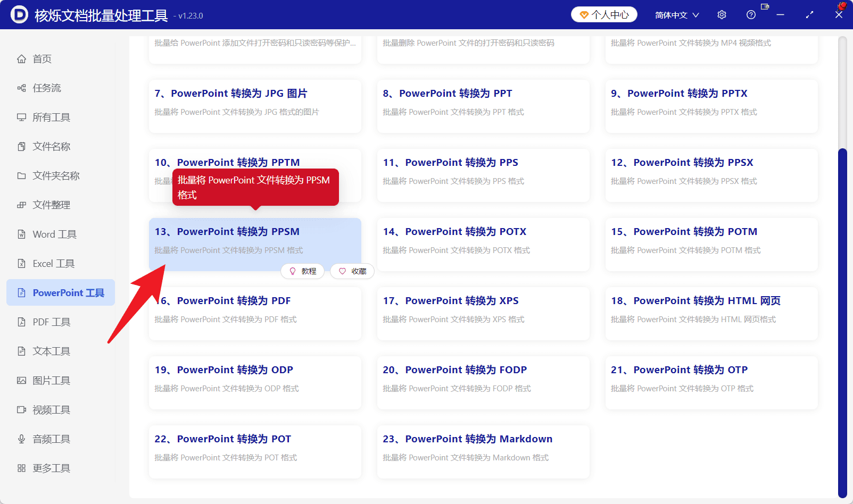The width and height of the screenshot is (853, 504).
Task: Open PowerPoint 转换为 PPT card
Action: [483, 106]
